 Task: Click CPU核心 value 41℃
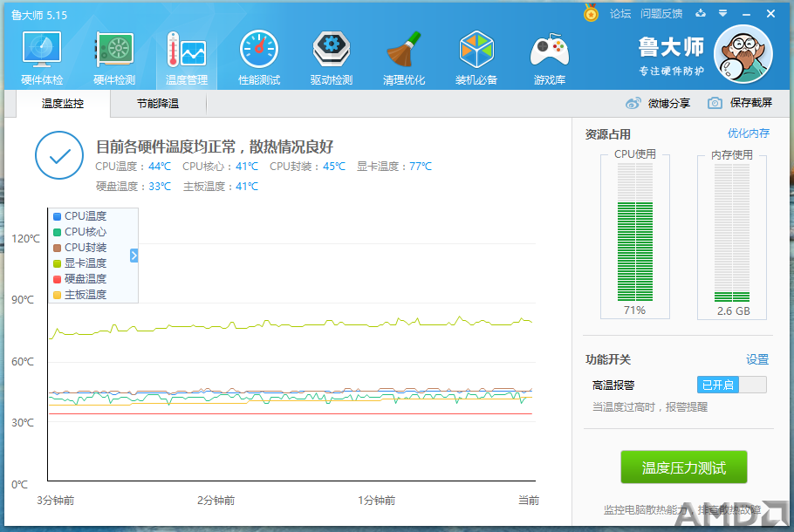(247, 167)
